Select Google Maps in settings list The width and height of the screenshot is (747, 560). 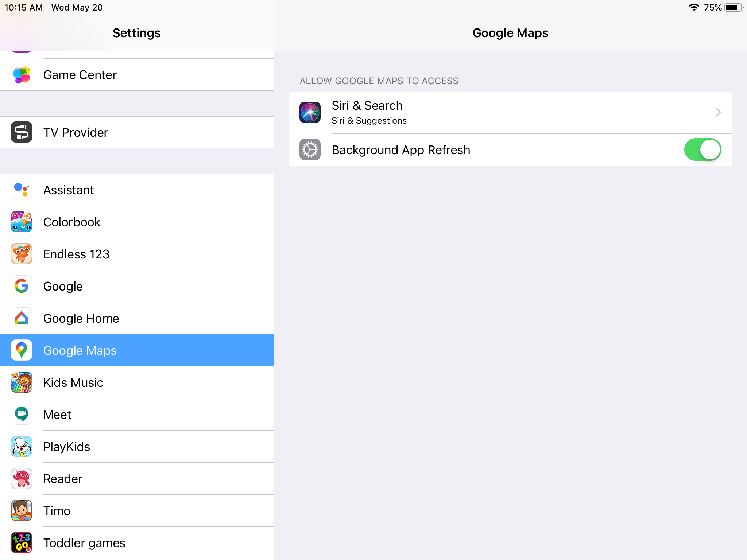click(x=137, y=350)
